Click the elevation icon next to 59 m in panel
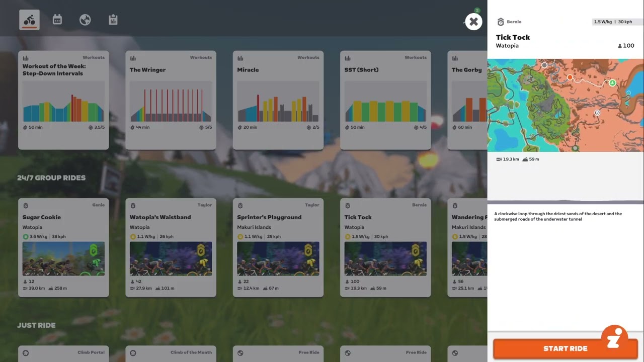Viewport: 644px width, 362px height. point(525,159)
